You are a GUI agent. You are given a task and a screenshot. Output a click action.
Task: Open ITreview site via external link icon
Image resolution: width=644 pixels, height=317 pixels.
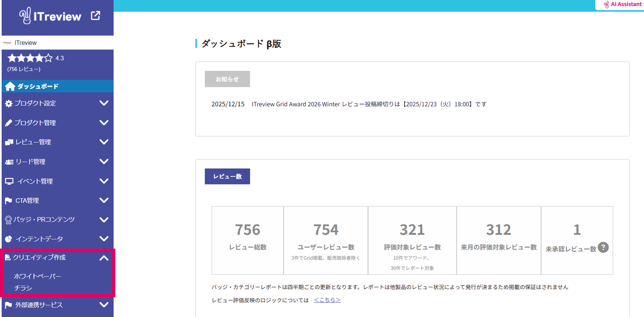[x=95, y=15]
